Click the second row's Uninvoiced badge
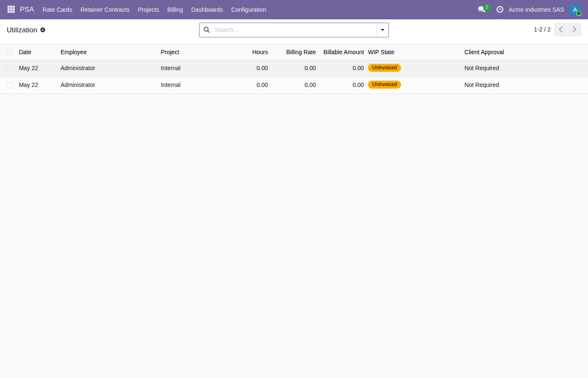This screenshot has width=588, height=378. [x=384, y=84]
